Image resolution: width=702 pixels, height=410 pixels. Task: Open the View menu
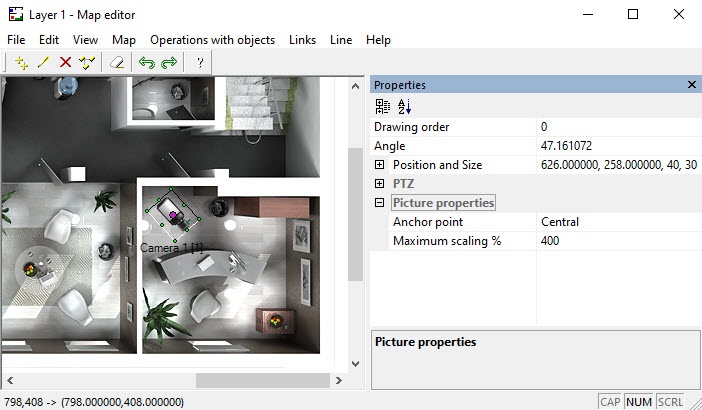pyautogui.click(x=86, y=40)
